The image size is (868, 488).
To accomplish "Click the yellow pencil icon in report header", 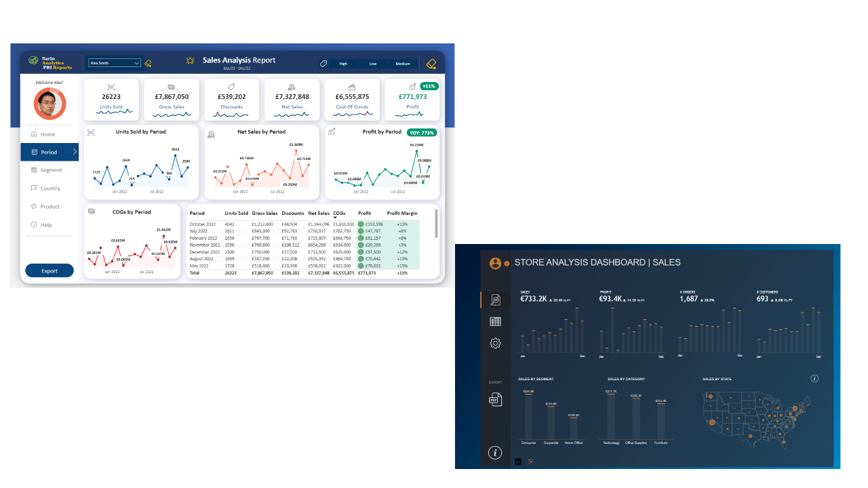I will pyautogui.click(x=432, y=62).
